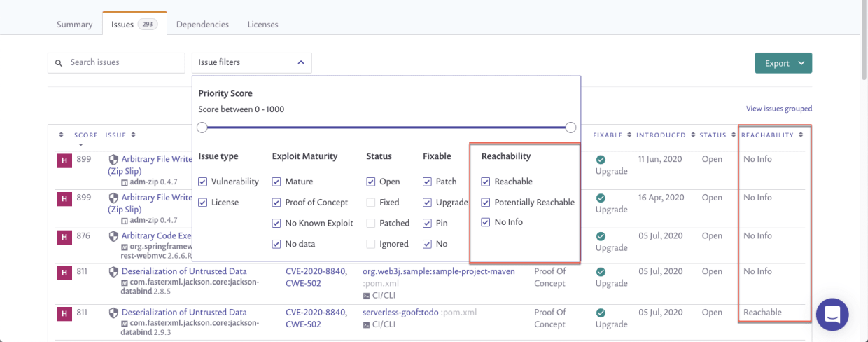Uncheck the Reachable checkbox

[x=486, y=182]
